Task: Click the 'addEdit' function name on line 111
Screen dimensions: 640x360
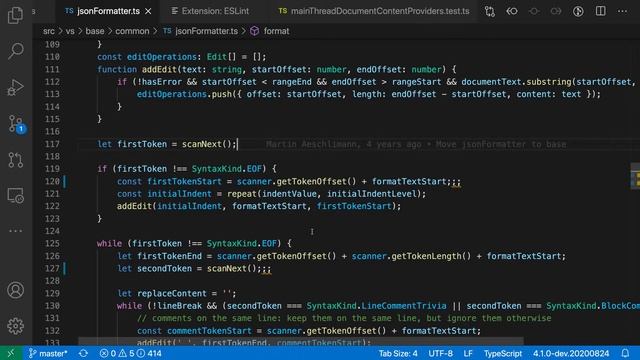Action: (159, 69)
